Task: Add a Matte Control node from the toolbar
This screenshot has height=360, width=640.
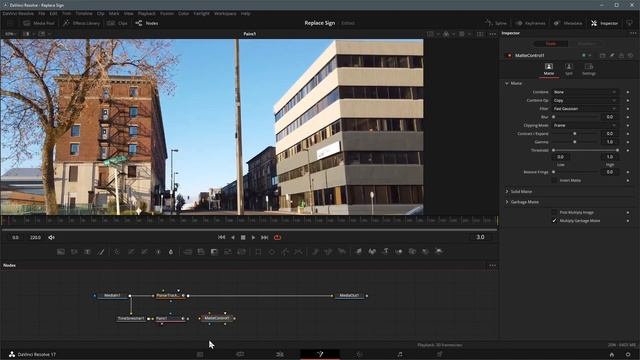Action: coord(214,252)
